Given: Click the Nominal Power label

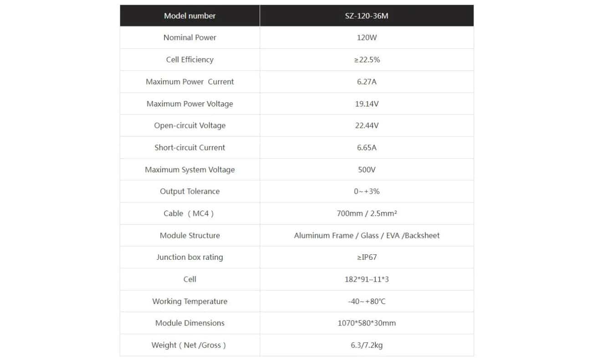Looking at the screenshot, I should (190, 37).
